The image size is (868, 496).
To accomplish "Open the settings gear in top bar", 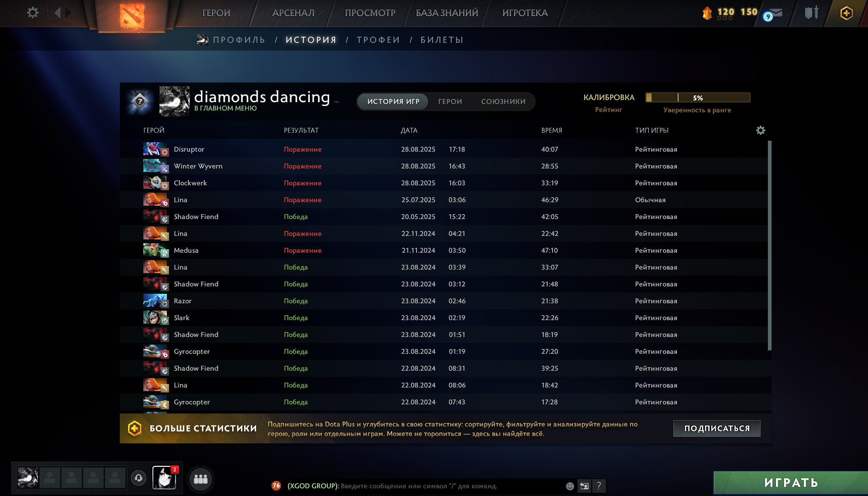I will click(33, 13).
